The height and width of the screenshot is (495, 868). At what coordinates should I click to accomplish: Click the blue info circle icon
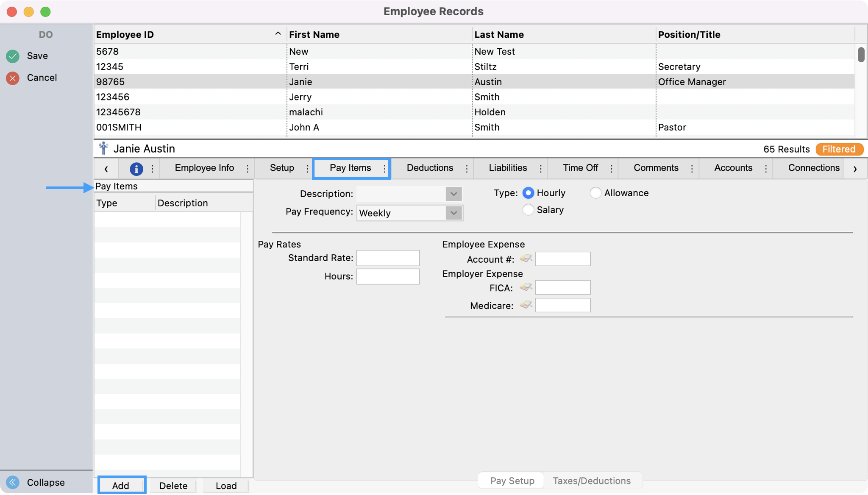tap(136, 169)
